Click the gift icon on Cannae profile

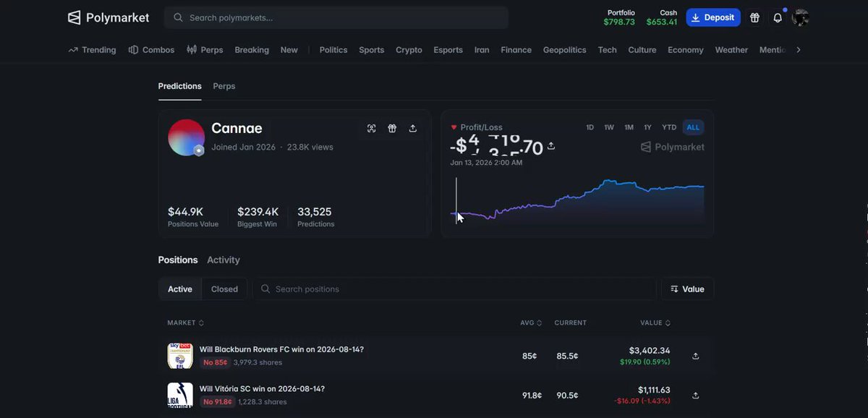tap(392, 128)
